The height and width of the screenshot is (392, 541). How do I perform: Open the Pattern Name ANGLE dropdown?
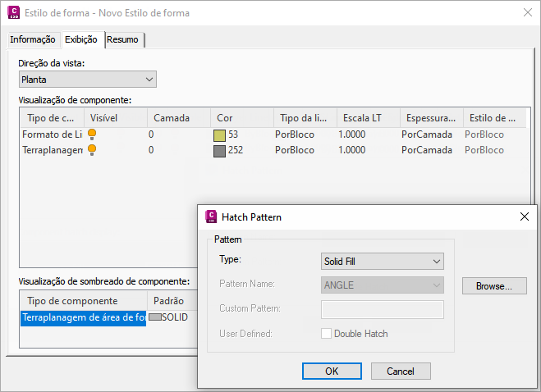click(383, 285)
